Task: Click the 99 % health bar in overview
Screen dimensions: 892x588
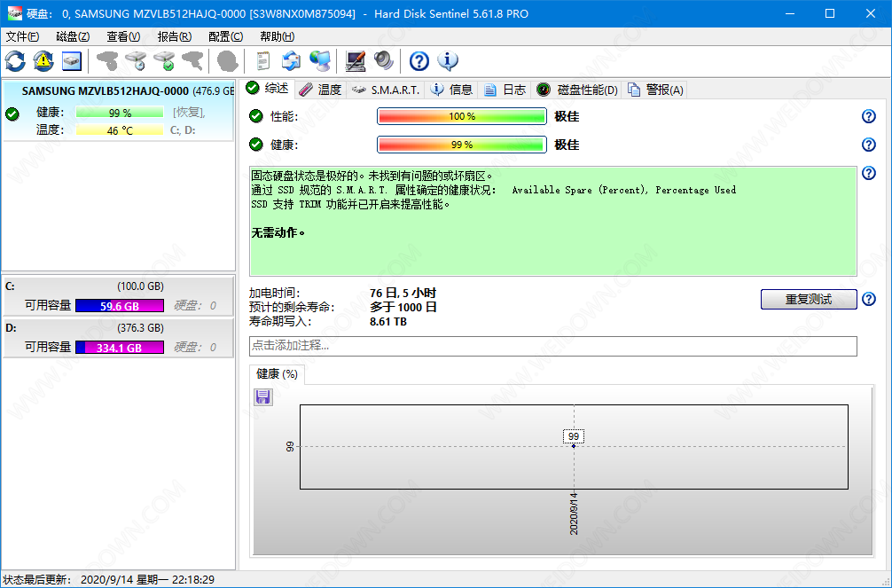Action: point(462,145)
